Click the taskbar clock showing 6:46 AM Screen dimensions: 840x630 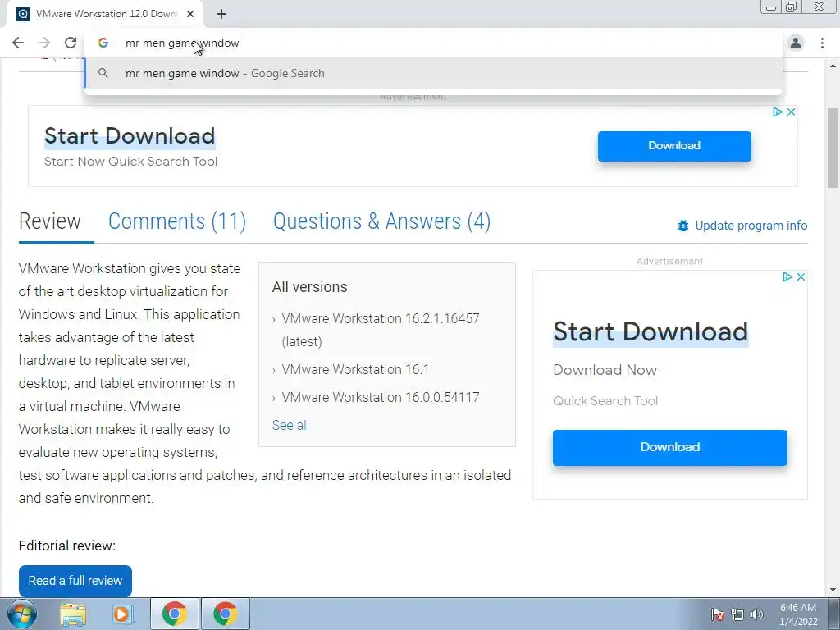[797, 614]
